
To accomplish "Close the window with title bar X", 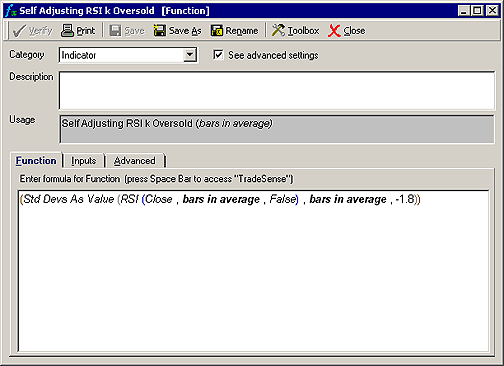I will tap(492, 11).
